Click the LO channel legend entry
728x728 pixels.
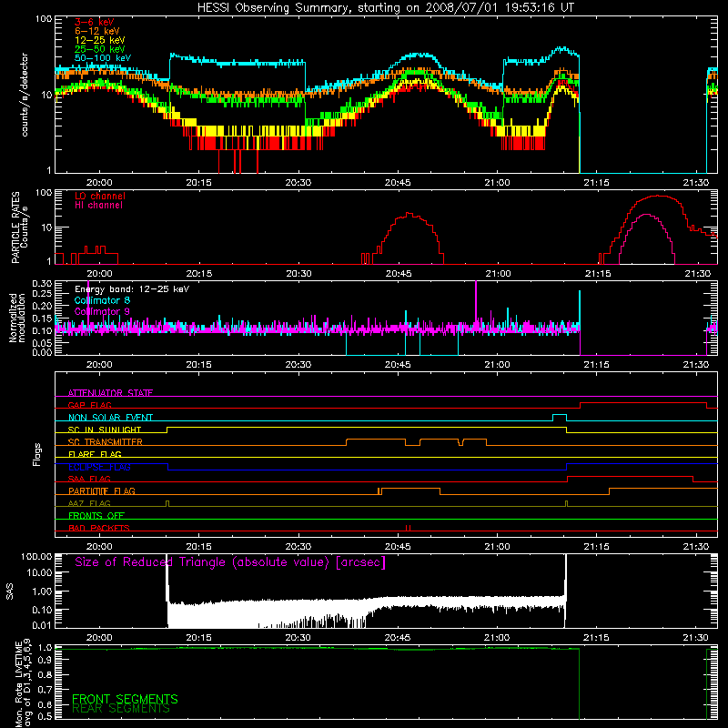click(100, 196)
